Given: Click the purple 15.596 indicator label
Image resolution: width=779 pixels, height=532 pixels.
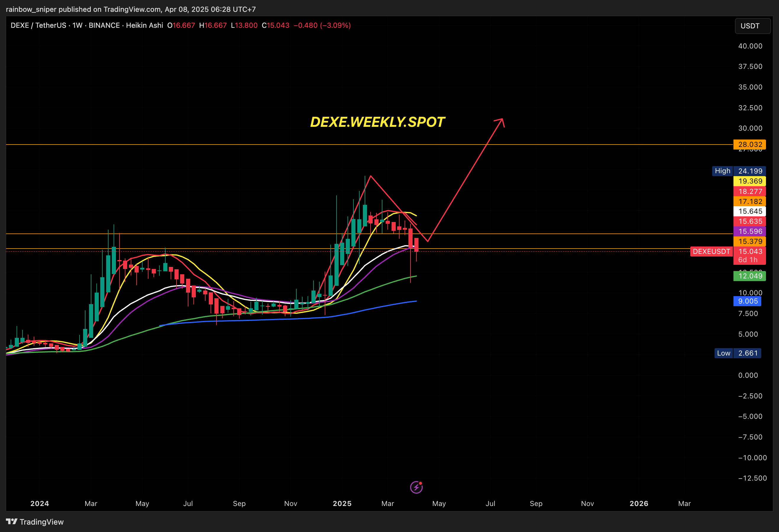Looking at the screenshot, I should coord(749,231).
